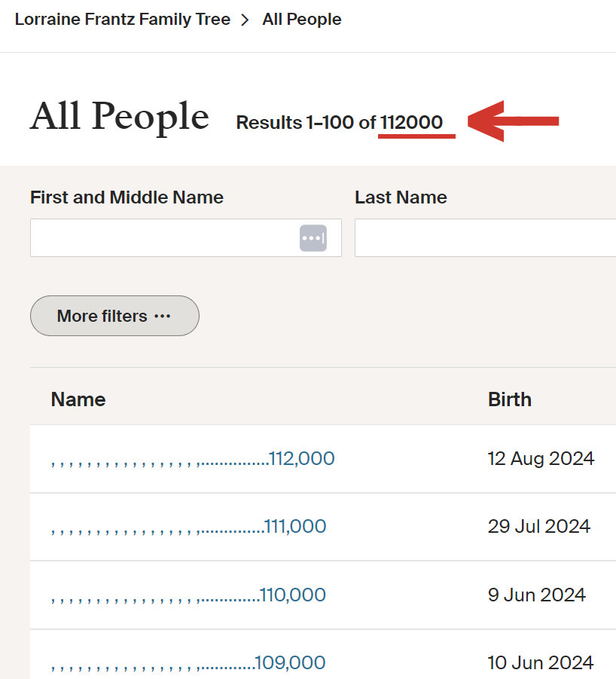Focus the First and Middle Name field
The image size is (616, 679).
coord(162,237)
